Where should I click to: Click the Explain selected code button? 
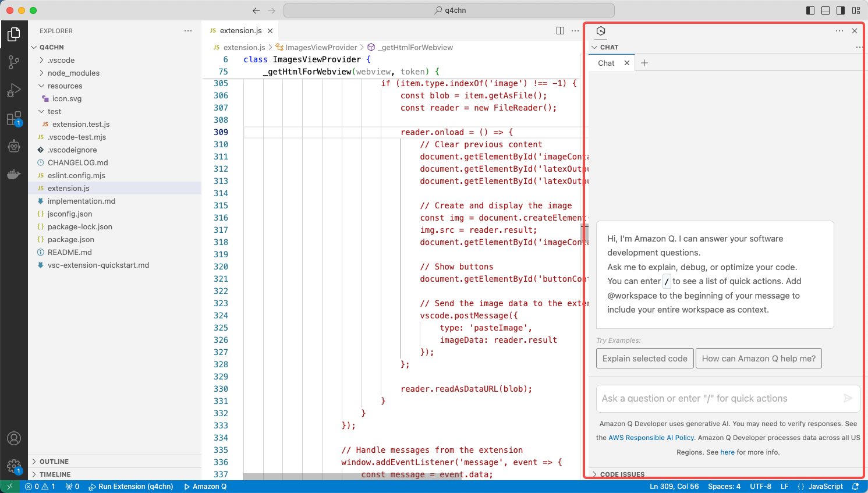point(645,359)
